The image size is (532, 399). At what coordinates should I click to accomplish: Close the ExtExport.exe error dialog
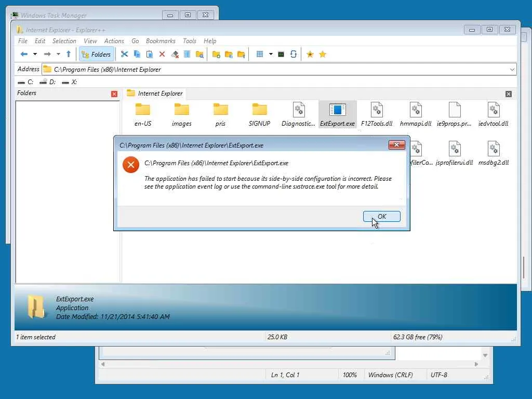[396, 145]
